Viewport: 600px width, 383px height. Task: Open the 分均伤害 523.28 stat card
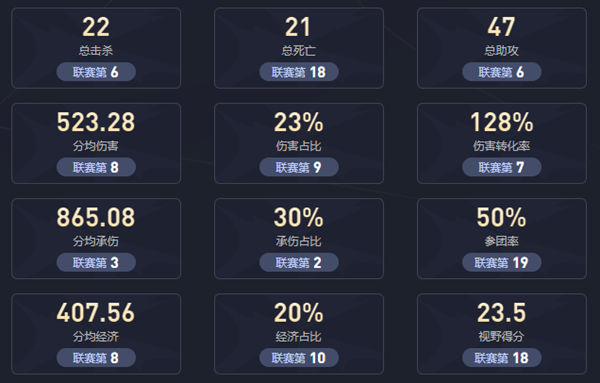96,143
